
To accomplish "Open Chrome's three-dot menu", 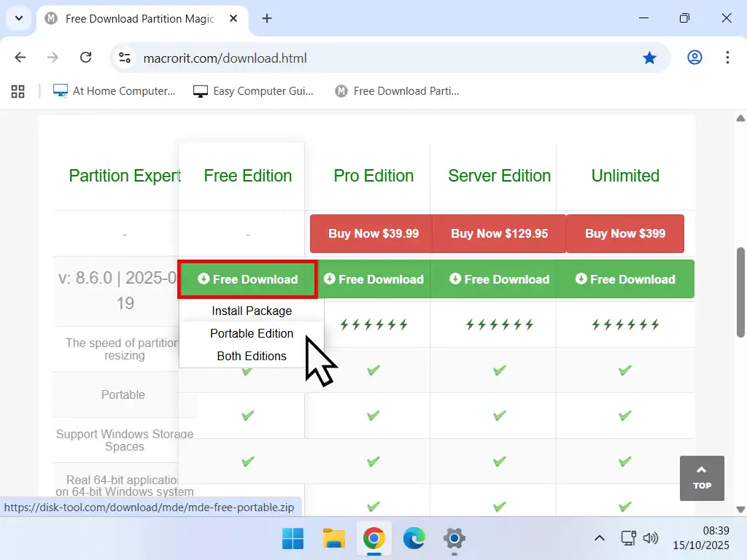I will 727,58.
